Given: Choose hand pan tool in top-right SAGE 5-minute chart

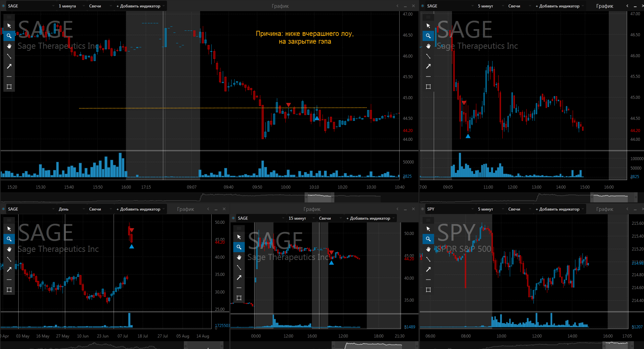Looking at the screenshot, I should pos(428,46).
